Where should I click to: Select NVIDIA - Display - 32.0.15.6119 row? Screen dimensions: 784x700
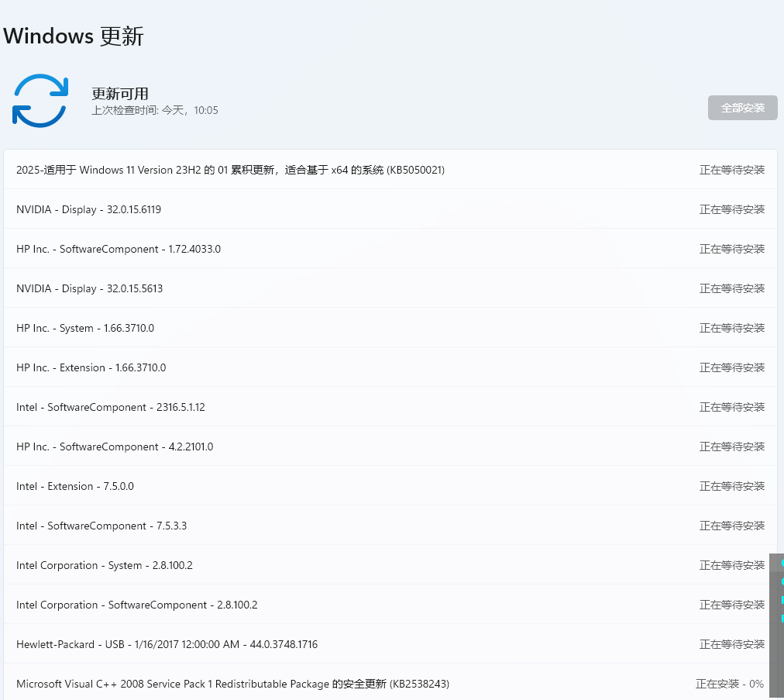[390, 209]
